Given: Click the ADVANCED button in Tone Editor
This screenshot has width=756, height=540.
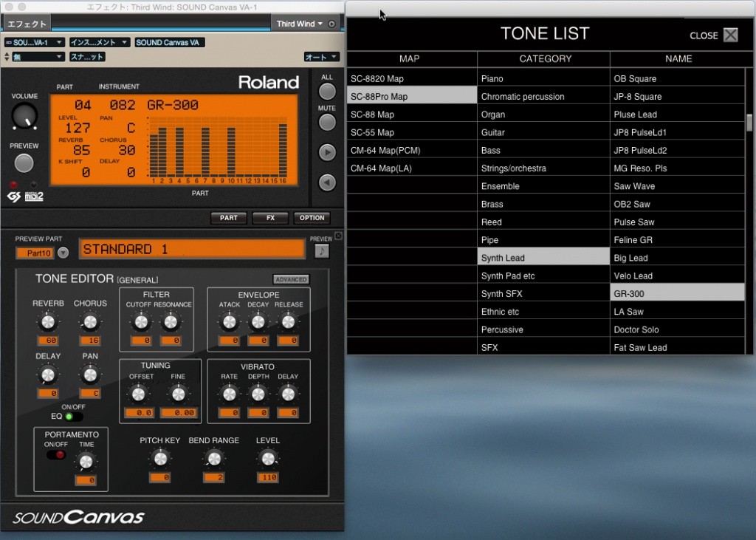Looking at the screenshot, I should pyautogui.click(x=290, y=279).
